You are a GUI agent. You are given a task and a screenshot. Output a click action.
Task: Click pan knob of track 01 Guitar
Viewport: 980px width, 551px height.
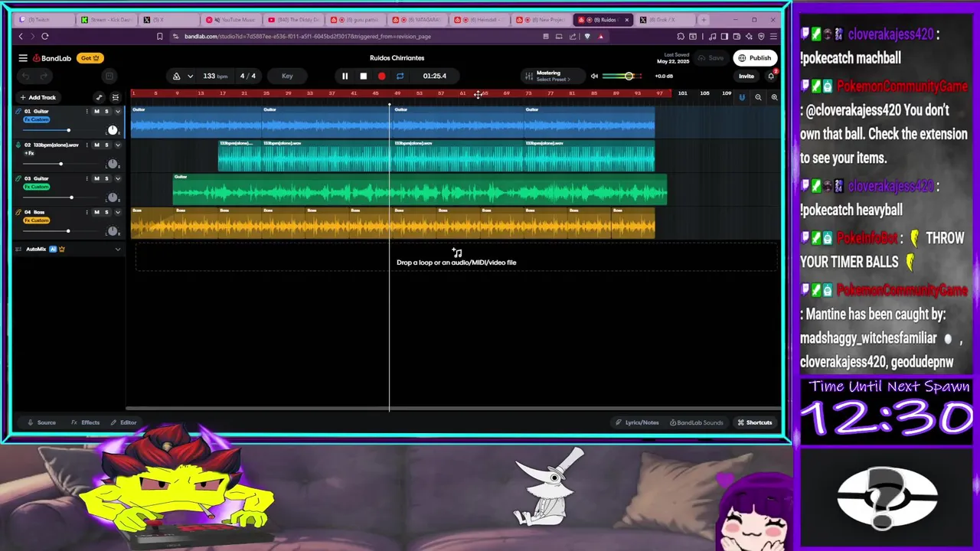coord(113,130)
